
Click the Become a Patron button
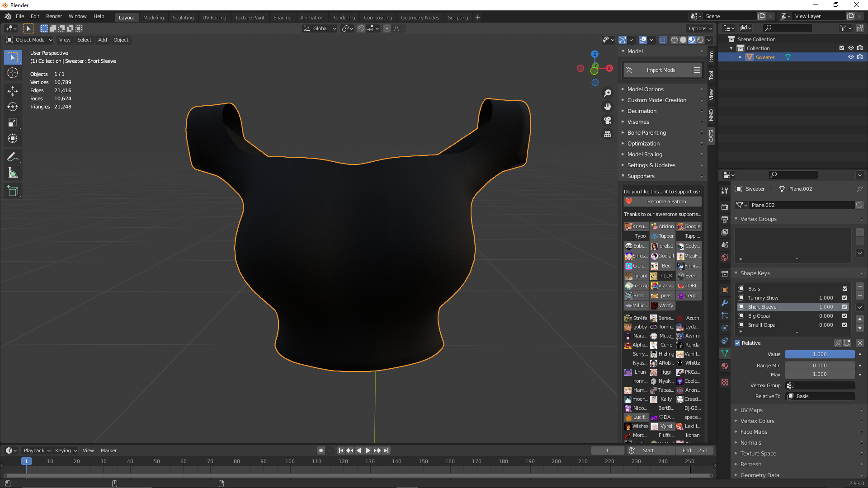click(x=663, y=202)
